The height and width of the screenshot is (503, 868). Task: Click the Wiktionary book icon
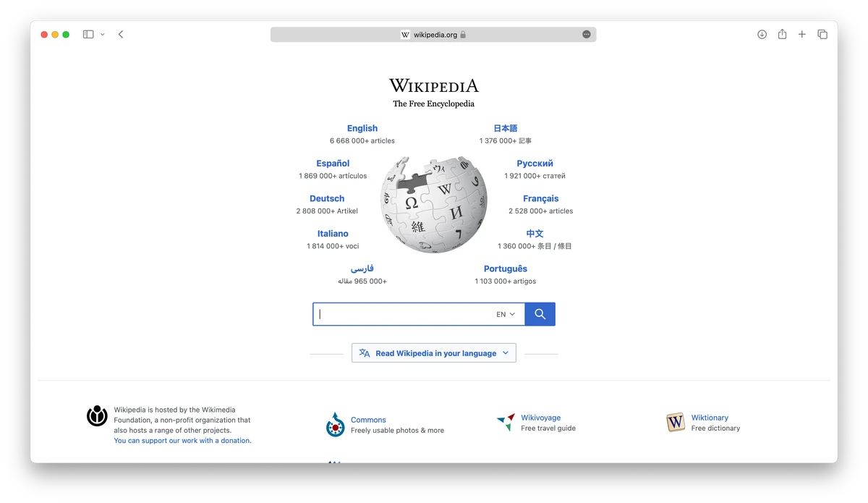coord(675,422)
